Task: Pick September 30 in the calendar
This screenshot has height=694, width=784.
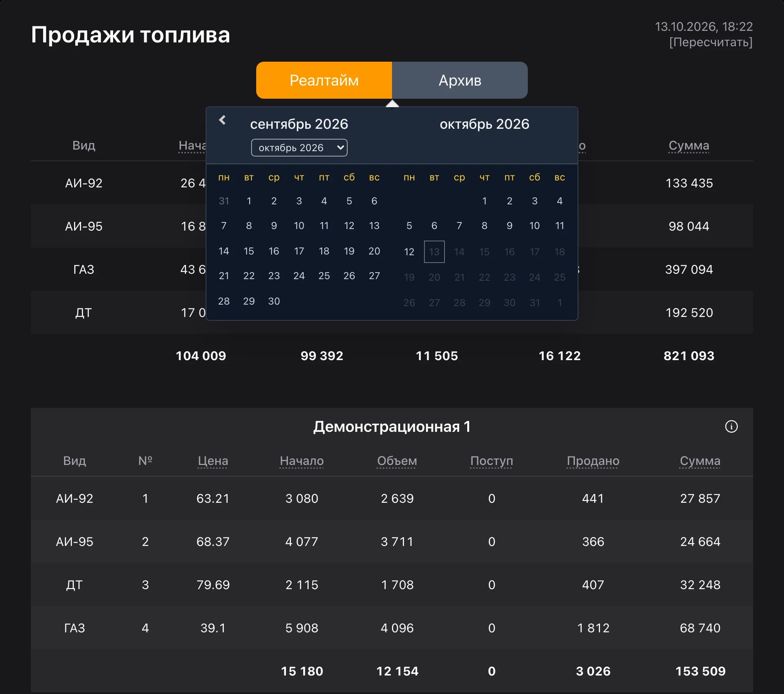Action: 274,301
